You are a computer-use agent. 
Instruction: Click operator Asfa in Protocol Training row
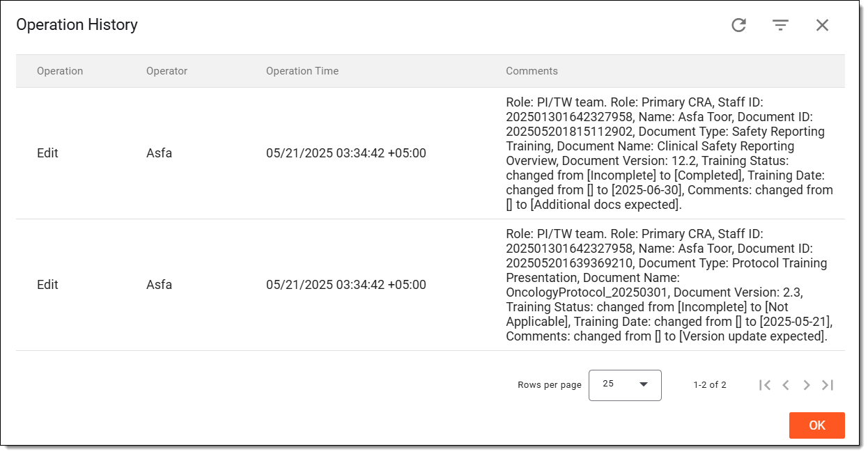159,285
